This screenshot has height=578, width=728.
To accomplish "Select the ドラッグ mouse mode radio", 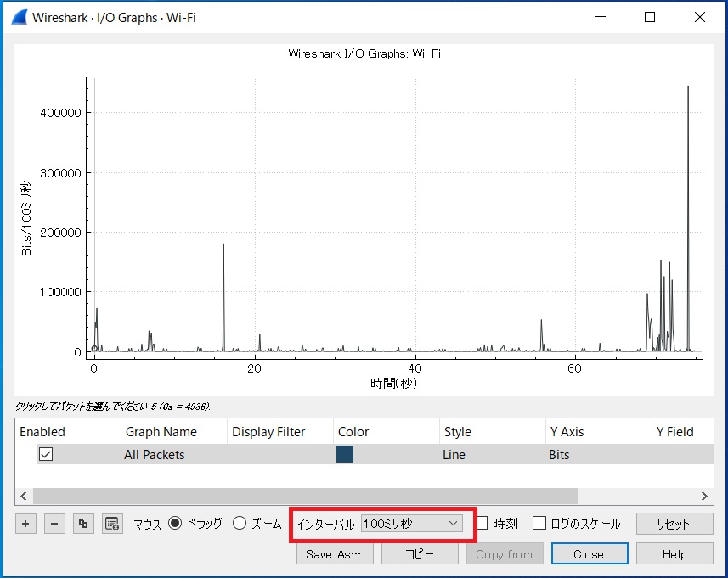I will (175, 524).
